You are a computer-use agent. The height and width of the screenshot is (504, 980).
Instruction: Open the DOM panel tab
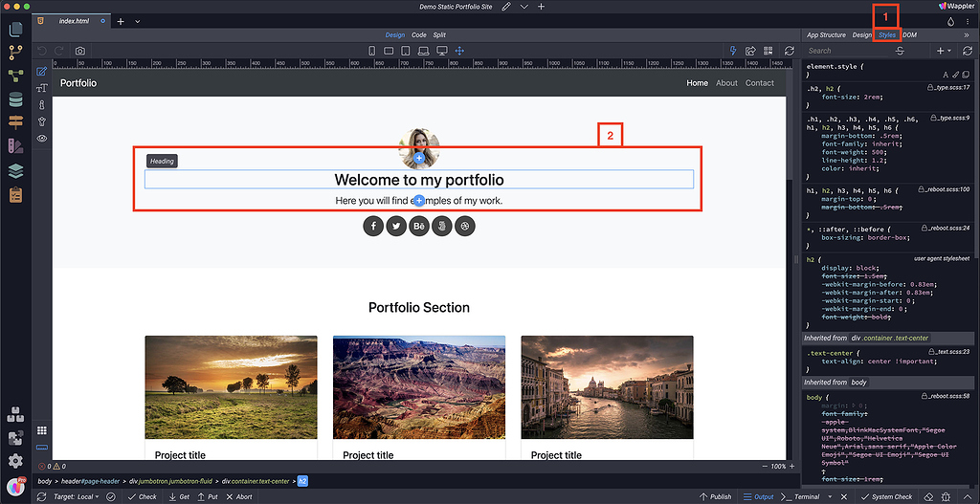coord(909,35)
